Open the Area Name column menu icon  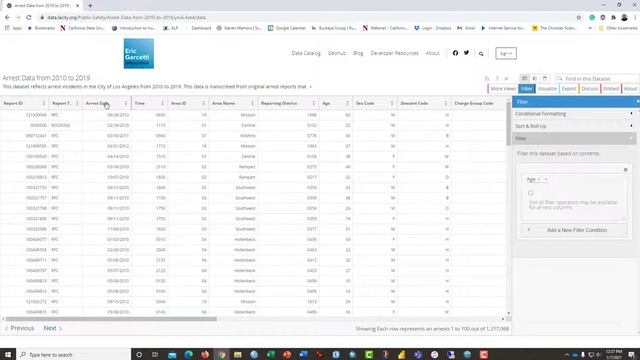(x=252, y=103)
